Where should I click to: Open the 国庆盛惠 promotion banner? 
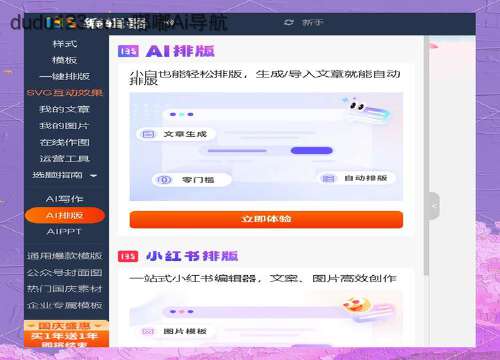click(66, 334)
